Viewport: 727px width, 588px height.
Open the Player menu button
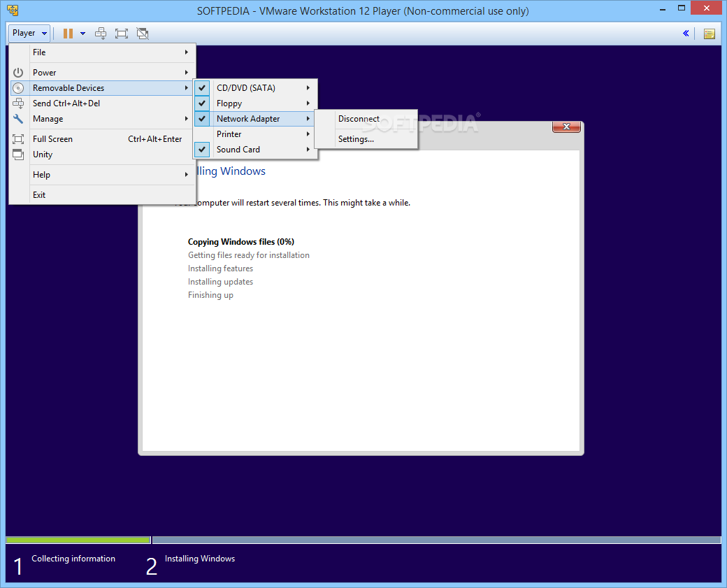tap(29, 33)
